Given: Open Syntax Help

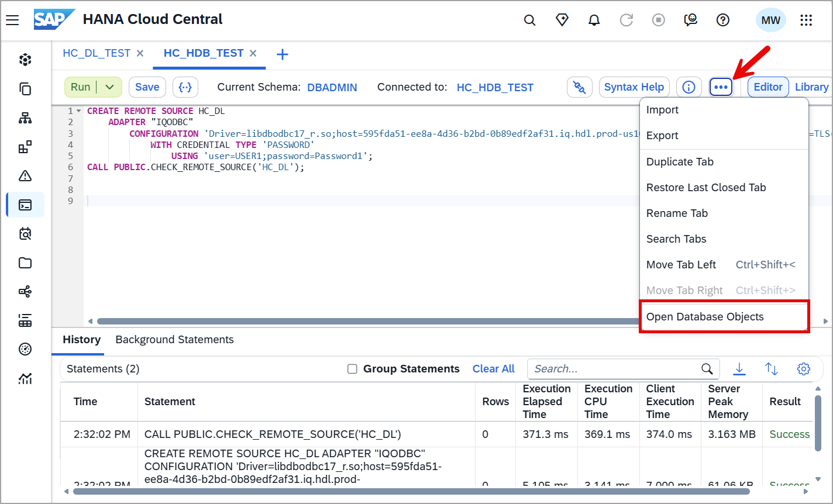Looking at the screenshot, I should [634, 87].
